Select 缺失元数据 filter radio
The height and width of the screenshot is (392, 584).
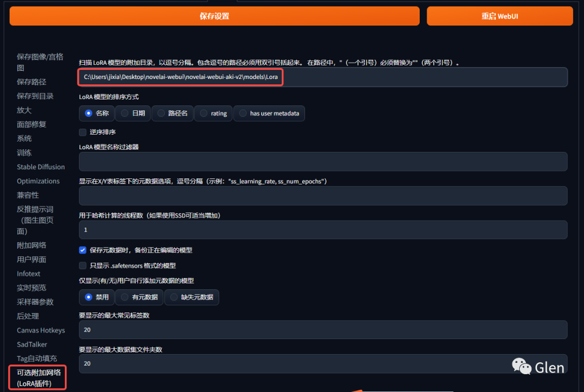click(191, 297)
